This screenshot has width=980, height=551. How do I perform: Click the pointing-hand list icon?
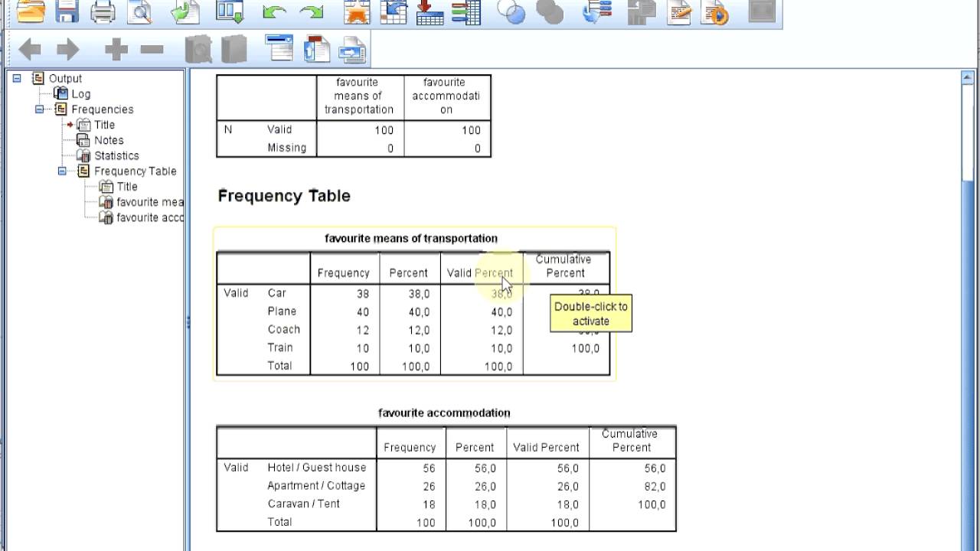pos(596,11)
